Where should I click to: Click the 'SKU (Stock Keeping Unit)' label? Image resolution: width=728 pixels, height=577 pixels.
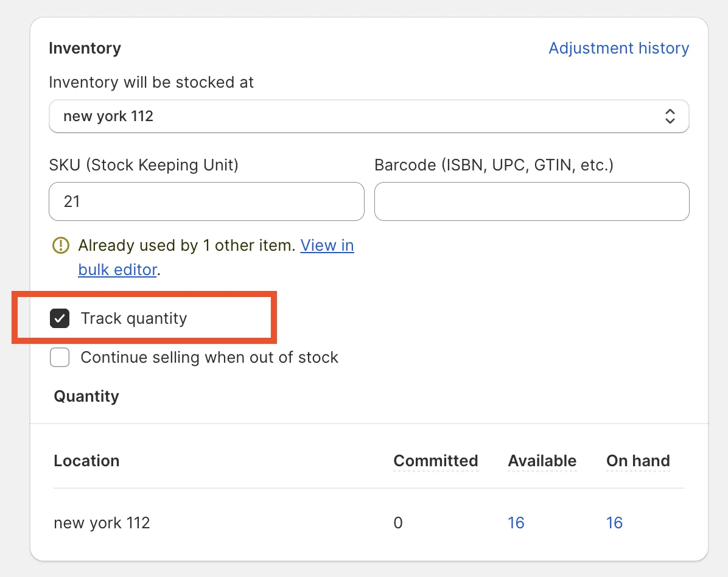point(144,165)
